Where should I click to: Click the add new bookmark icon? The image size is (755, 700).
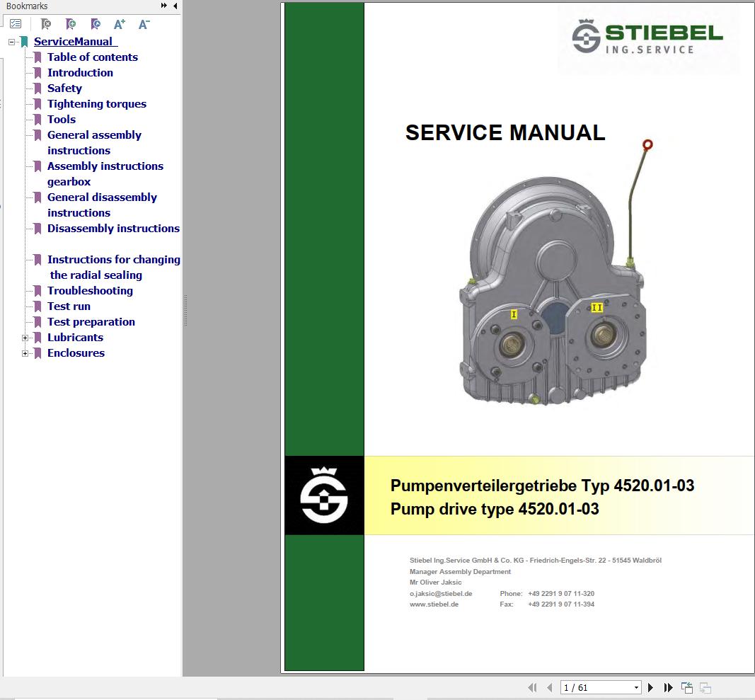click(x=71, y=23)
